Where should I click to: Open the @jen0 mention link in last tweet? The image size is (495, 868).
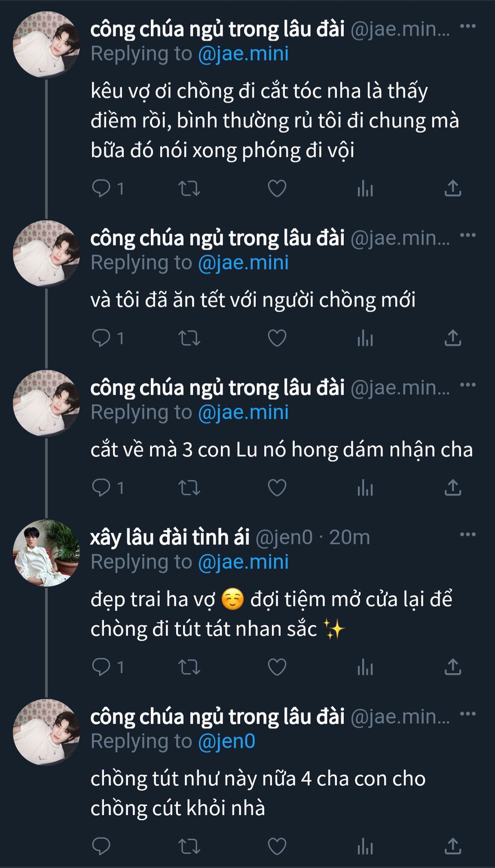click(x=227, y=741)
